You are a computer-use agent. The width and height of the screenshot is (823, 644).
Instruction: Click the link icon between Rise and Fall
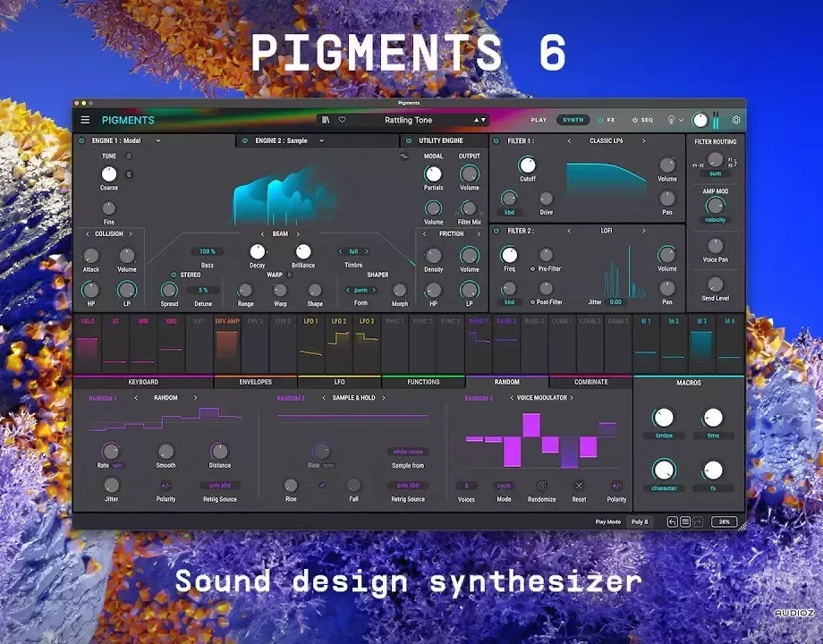[x=322, y=486]
